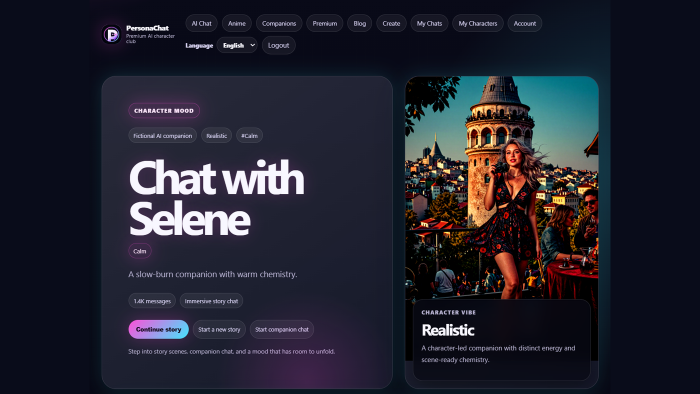The height and width of the screenshot is (394, 700).
Task: Select the Realistic tag chip
Action: [x=217, y=136]
